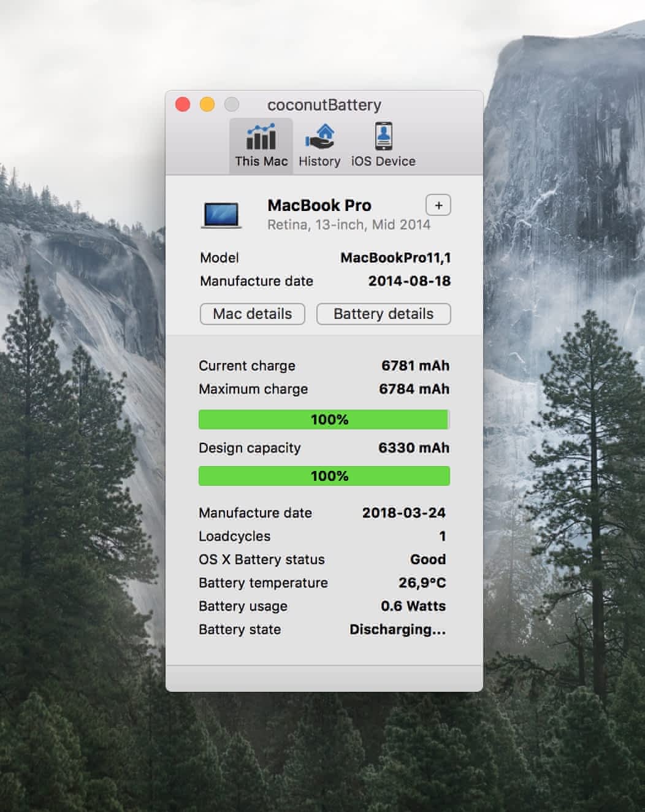
Task: Click the coconutBattery window title
Action: click(x=324, y=105)
